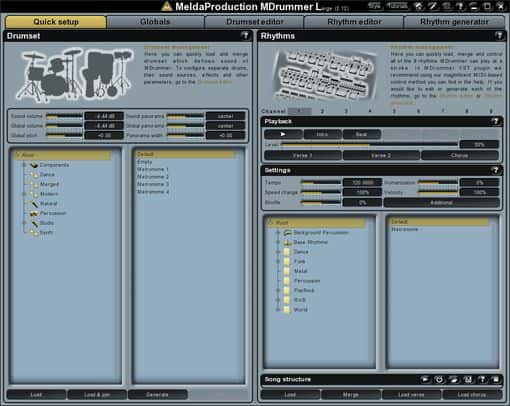The image size is (510, 406).
Task: Select rhythm channel 9
Action: pos(491,111)
